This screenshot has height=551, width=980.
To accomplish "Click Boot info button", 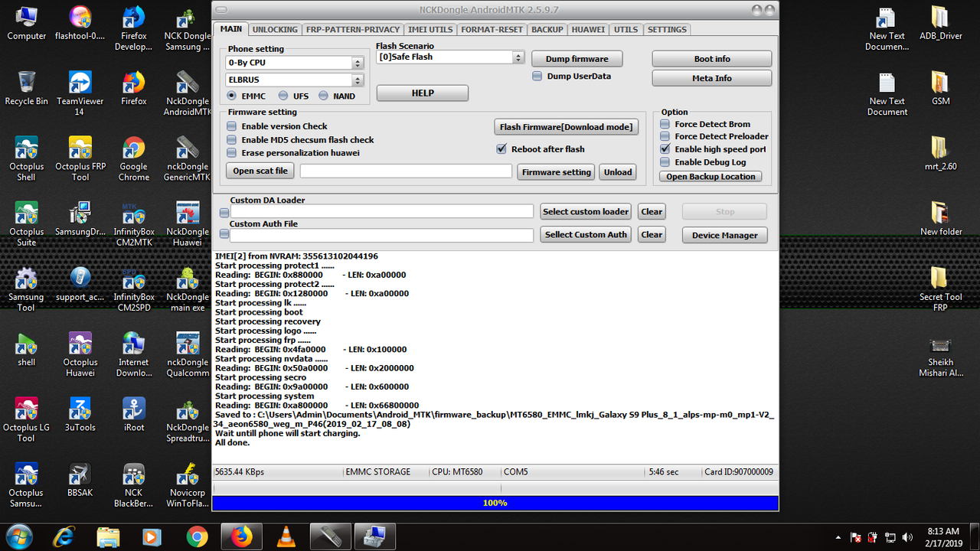I will (x=712, y=59).
